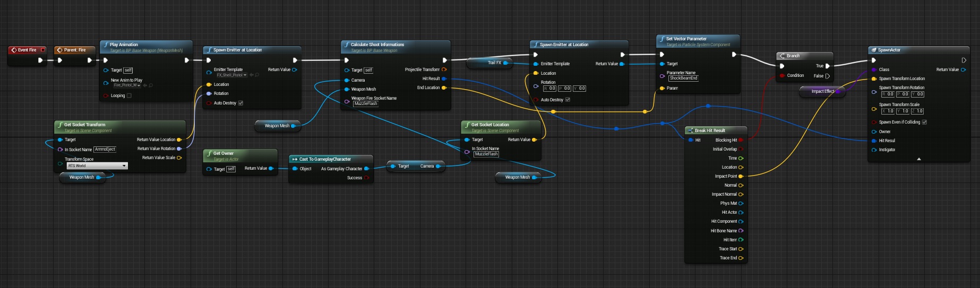The image size is (980, 288).
Task: Click the Trace End output pin
Action: click(x=741, y=258)
